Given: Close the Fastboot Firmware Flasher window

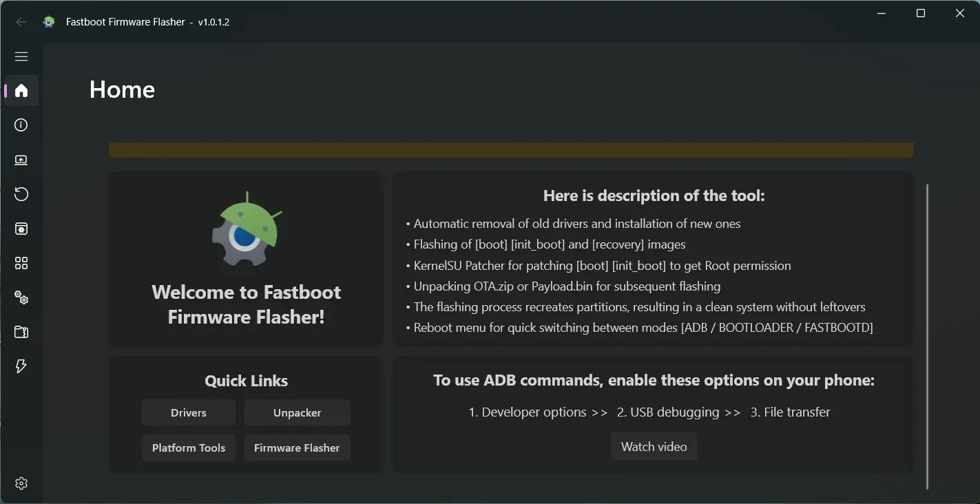Looking at the screenshot, I should click(960, 13).
